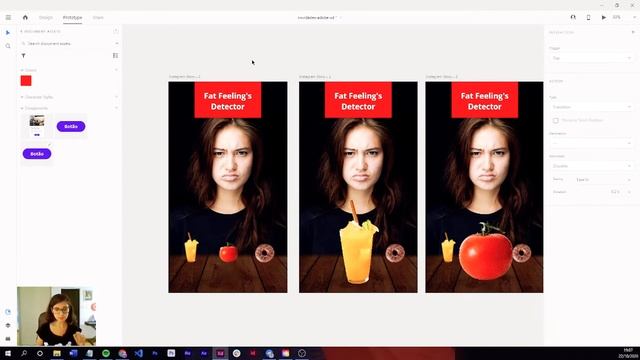Viewport: 640px width, 360px height.
Task: Open the Easing dropdown
Action: [x=603, y=180]
